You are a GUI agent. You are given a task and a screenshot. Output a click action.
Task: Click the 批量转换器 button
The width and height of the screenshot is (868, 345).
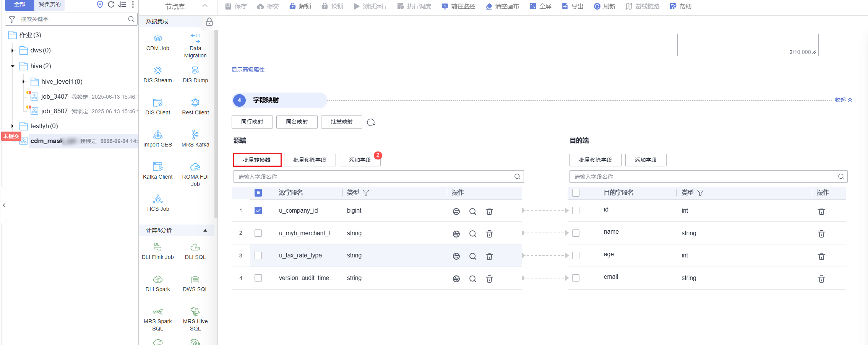(257, 160)
